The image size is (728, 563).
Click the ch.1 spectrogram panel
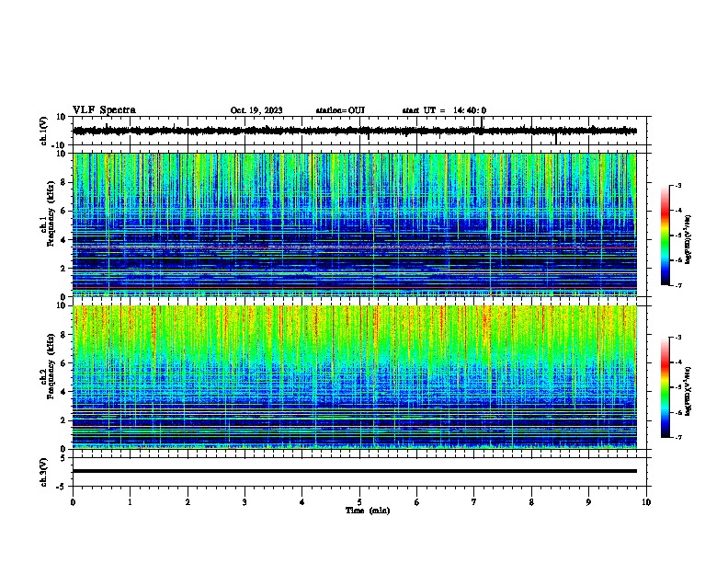(x=355, y=224)
